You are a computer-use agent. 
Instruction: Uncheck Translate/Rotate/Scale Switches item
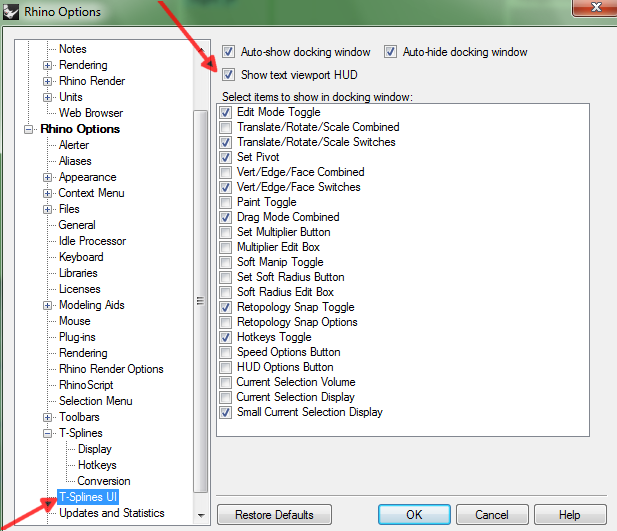226,142
